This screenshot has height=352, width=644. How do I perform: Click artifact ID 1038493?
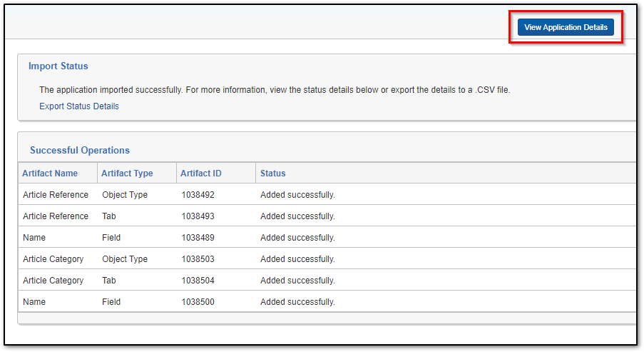[198, 216]
